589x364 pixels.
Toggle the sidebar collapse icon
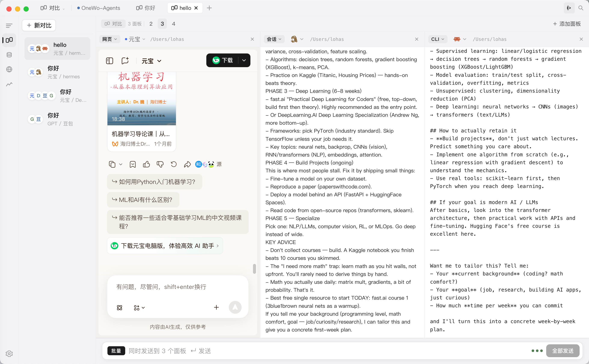[9, 25]
